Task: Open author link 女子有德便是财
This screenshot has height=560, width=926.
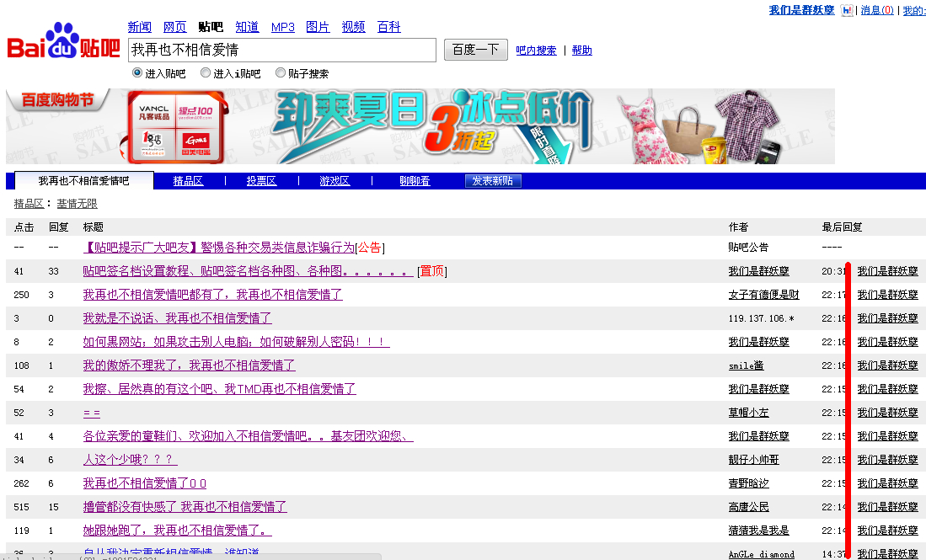Action: [763, 295]
